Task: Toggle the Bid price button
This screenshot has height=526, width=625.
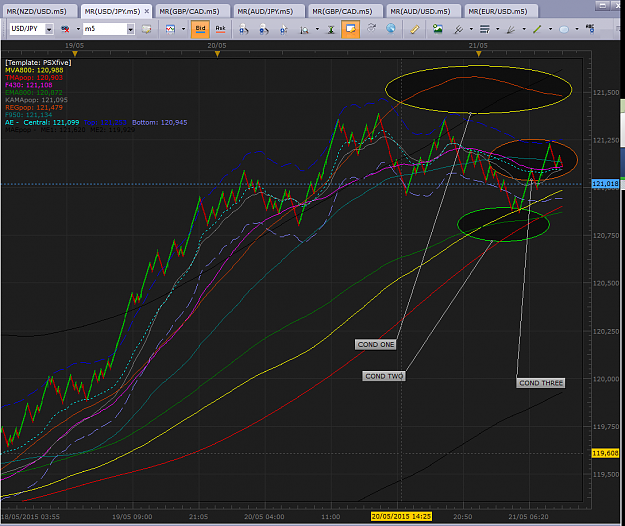Action: point(200,29)
